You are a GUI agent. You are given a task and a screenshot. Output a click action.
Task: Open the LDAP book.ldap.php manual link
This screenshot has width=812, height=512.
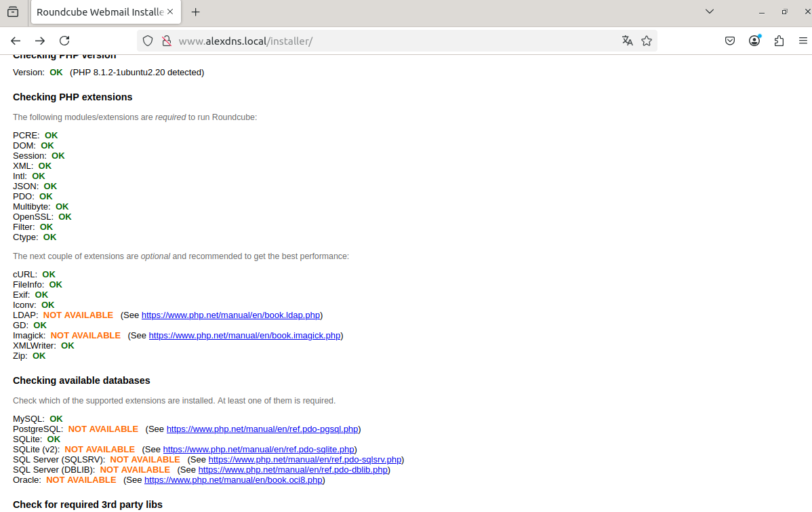230,315
